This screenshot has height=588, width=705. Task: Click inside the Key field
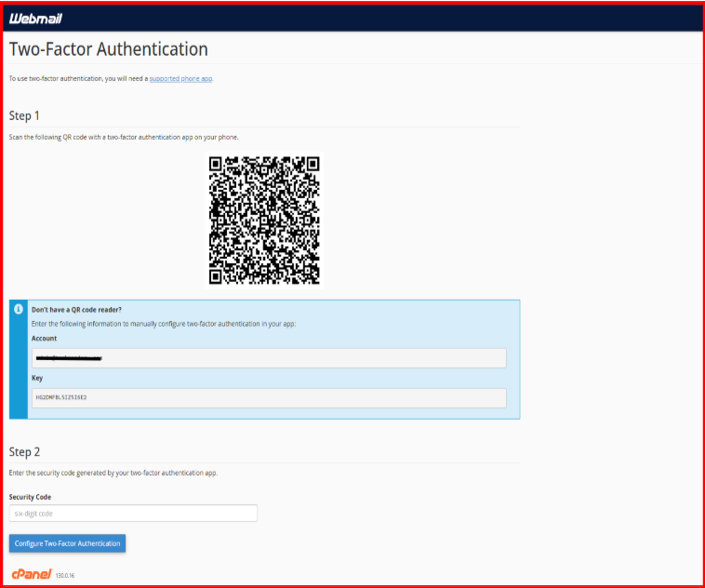tap(269, 397)
